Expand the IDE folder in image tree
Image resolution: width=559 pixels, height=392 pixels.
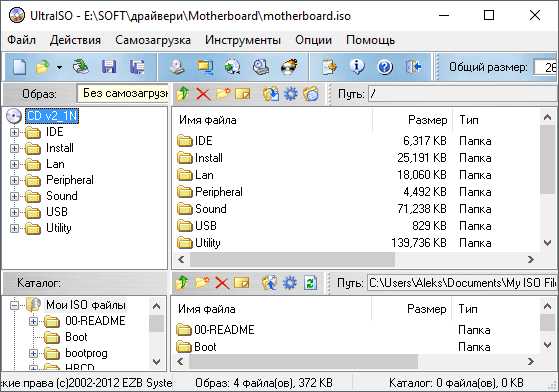14,133
